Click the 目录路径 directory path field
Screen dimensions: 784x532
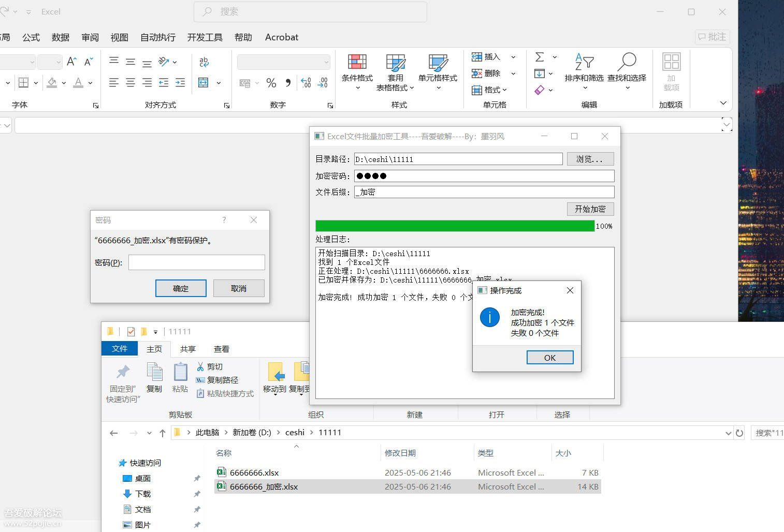tap(458, 159)
